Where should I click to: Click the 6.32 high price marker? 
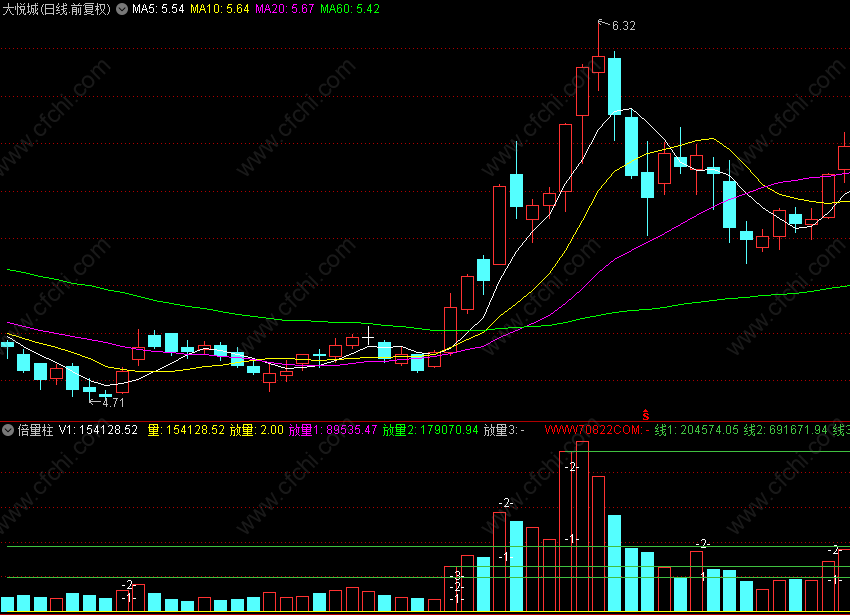(623, 25)
